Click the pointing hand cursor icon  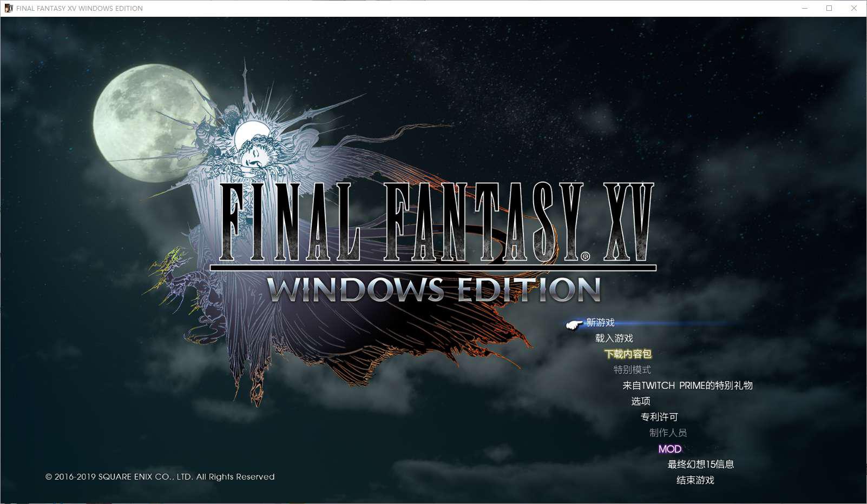coord(574,324)
